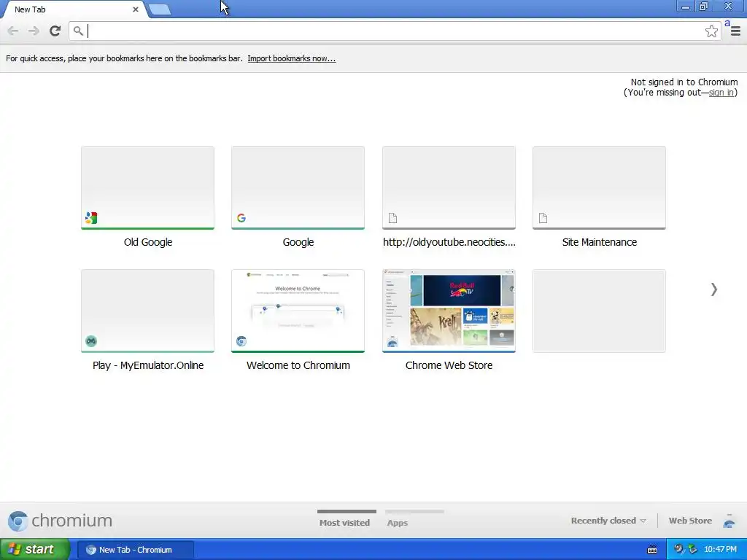This screenshot has height=560, width=747.
Task: Click the 10:47 PM clock
Action: 720,550
